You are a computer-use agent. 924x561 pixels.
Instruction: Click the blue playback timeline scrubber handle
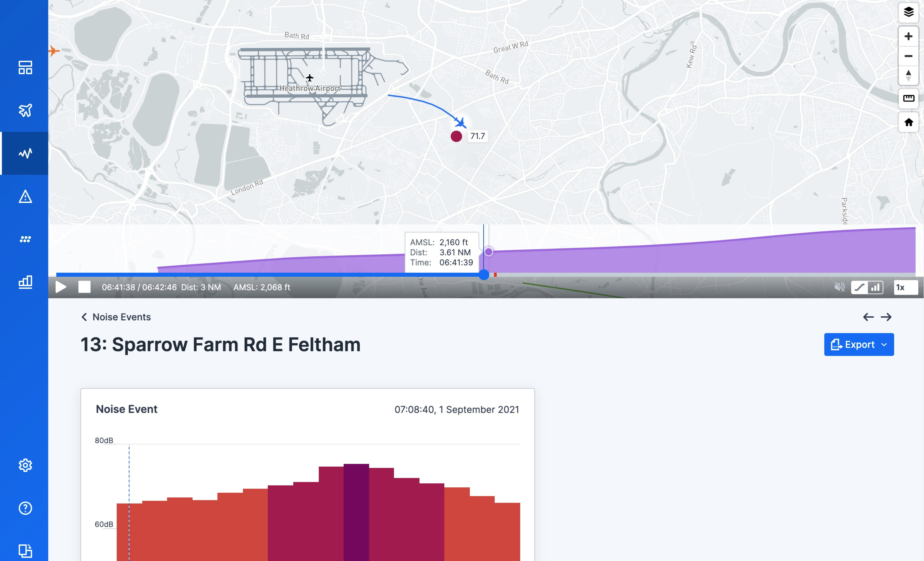(484, 275)
